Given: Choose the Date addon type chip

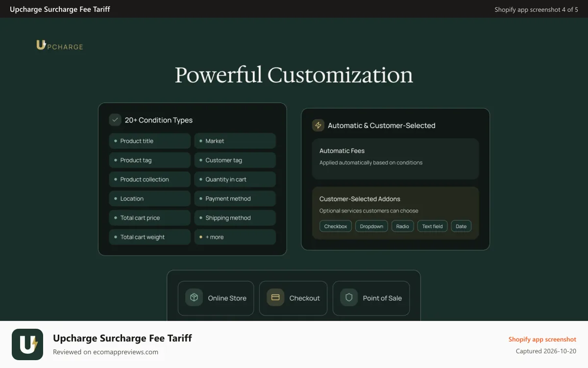Looking at the screenshot, I should pos(461,226).
